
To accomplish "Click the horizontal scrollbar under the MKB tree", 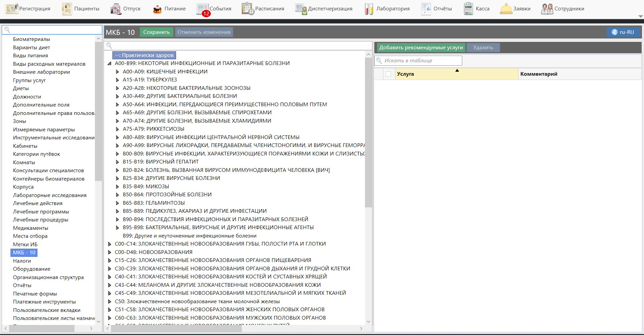I will click(x=176, y=329).
